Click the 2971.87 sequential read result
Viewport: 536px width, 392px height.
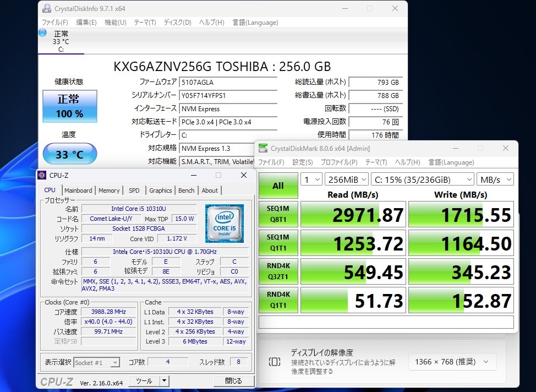pos(353,214)
